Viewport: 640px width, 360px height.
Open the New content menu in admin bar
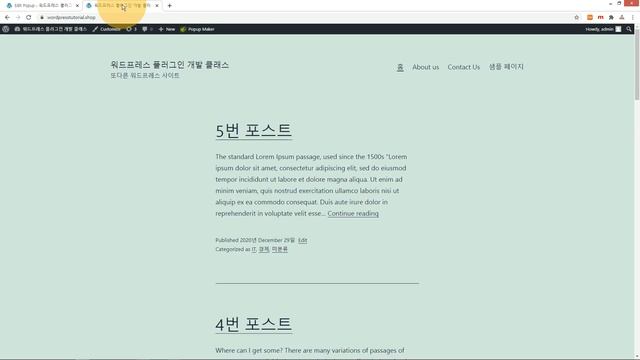tap(167, 29)
